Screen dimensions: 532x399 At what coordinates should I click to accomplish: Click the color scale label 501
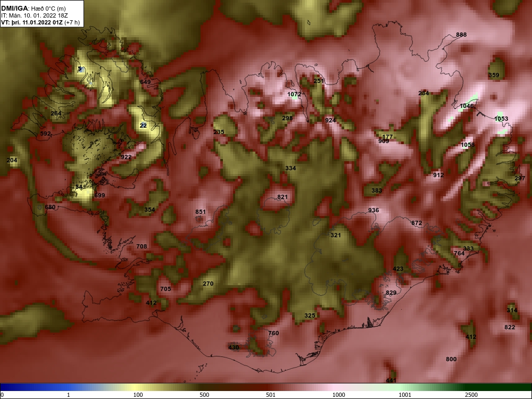coord(271,395)
